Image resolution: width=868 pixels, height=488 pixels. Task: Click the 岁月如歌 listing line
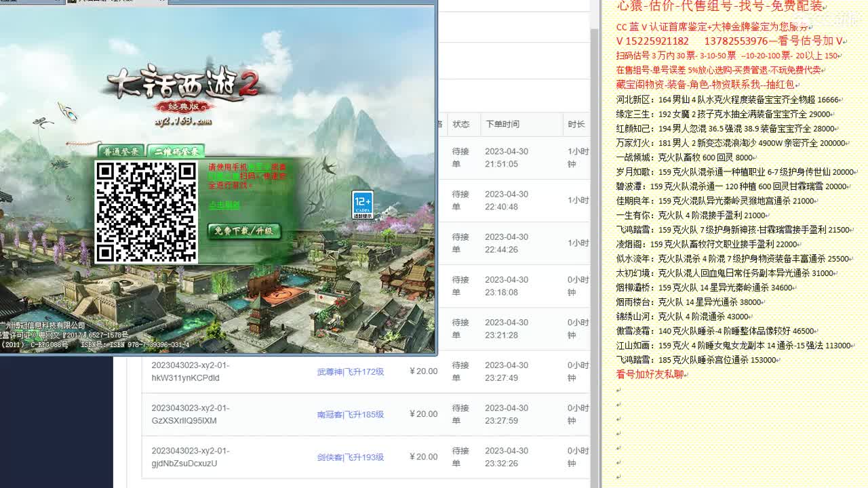coord(736,172)
